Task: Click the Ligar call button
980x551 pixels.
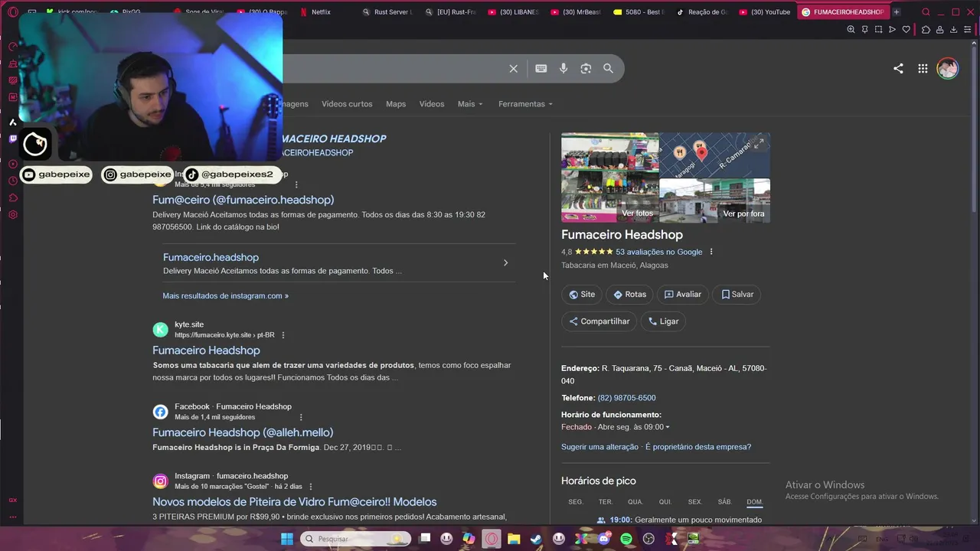Action: tap(663, 321)
